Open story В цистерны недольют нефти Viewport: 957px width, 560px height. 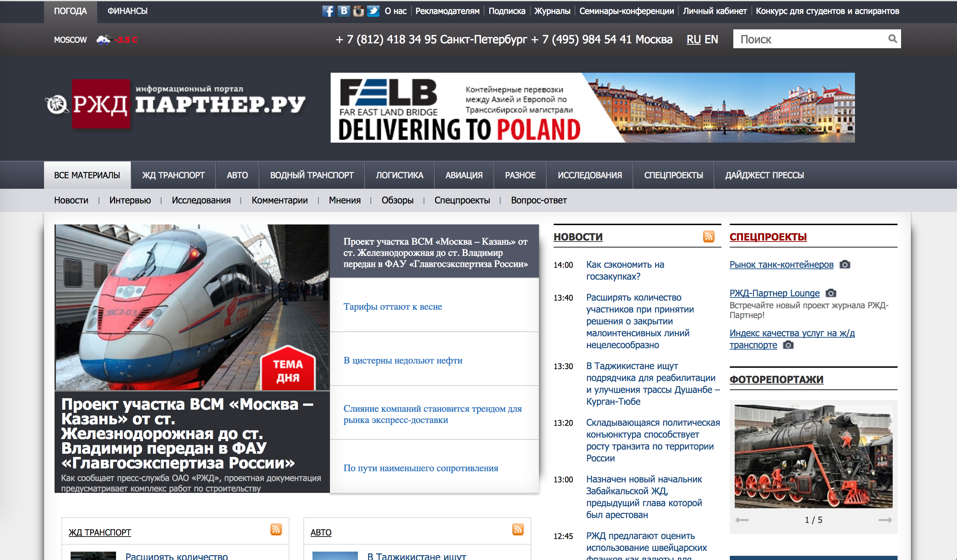tap(403, 360)
